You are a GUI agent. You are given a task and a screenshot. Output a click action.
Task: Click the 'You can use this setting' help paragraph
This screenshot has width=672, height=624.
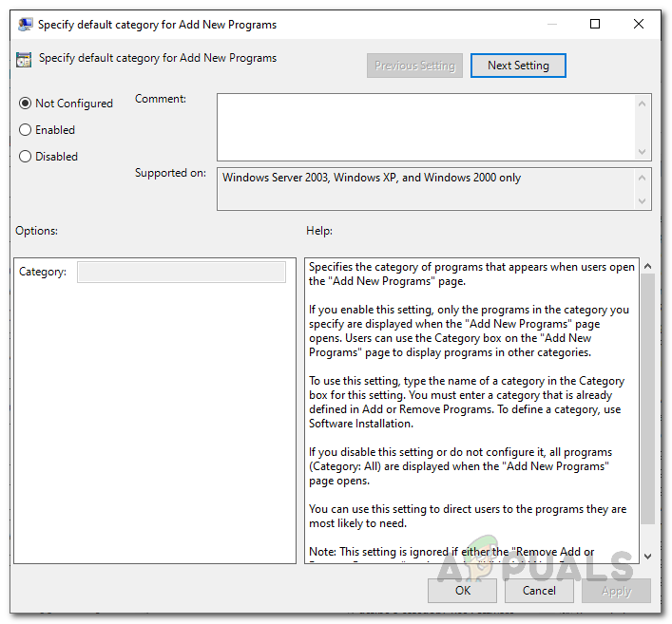pyautogui.click(x=468, y=516)
